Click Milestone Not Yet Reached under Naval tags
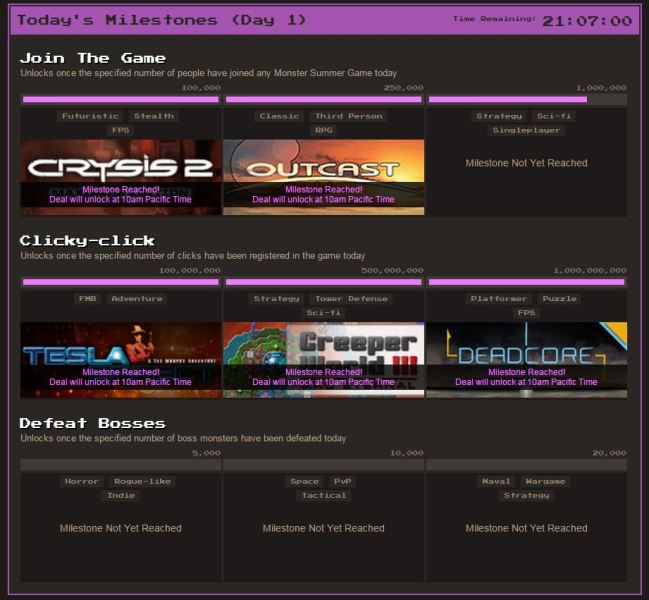This screenshot has width=649, height=600. pos(526,528)
